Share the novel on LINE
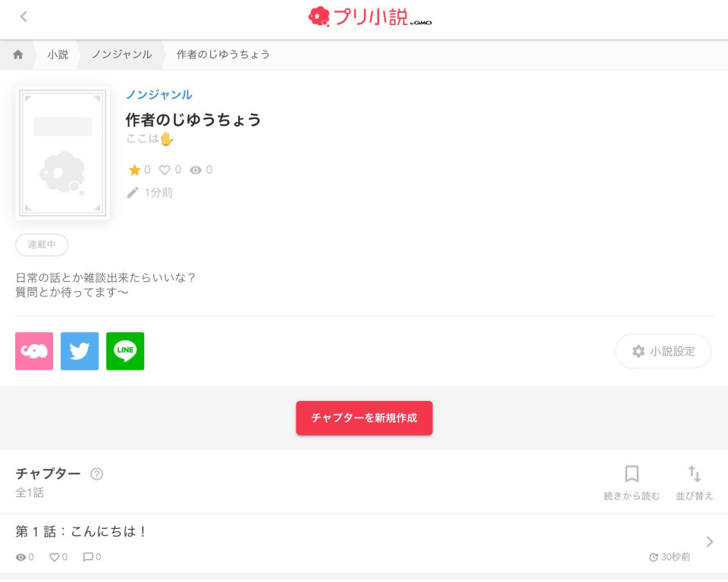The image size is (728, 582). (x=125, y=351)
